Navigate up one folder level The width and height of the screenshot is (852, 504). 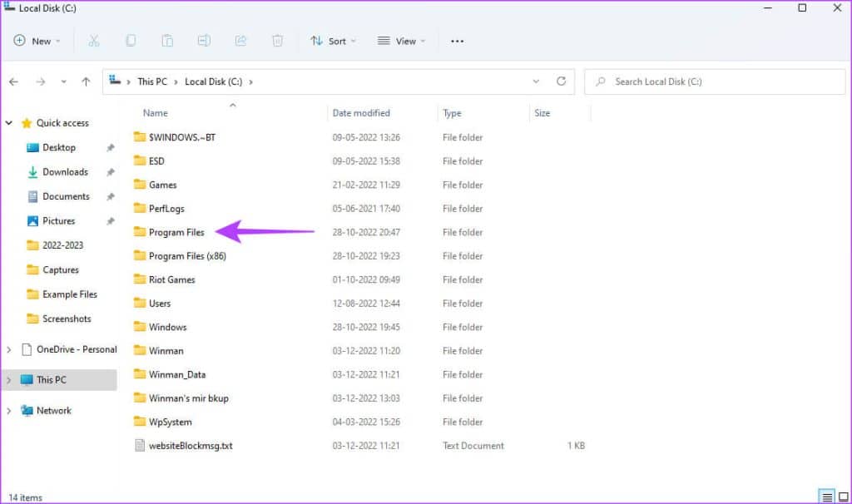point(86,82)
